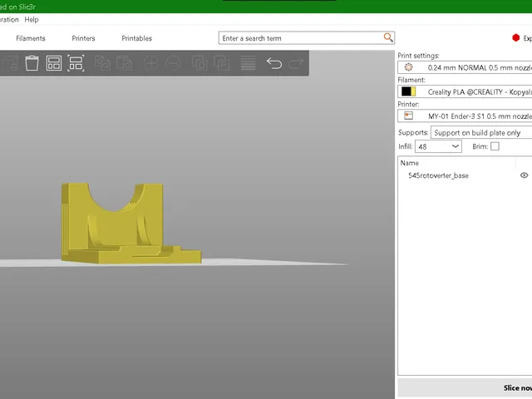Select 545rotowerter_base in object list
This screenshot has width=532, height=399.
click(x=438, y=175)
